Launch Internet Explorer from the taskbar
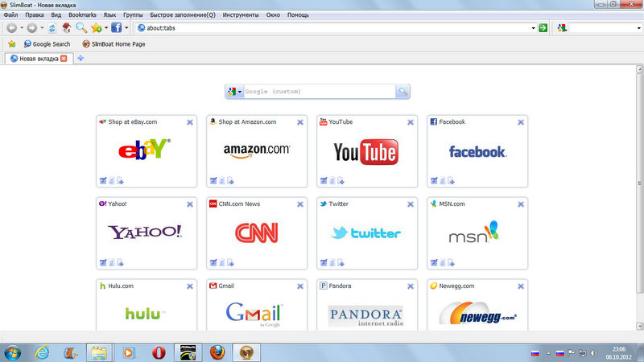This screenshot has width=644, height=362. (x=42, y=352)
